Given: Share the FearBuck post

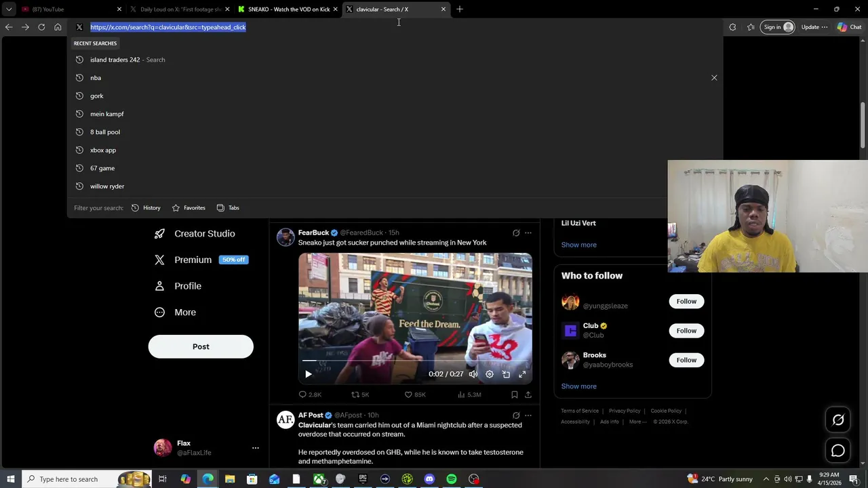Looking at the screenshot, I should click(528, 394).
